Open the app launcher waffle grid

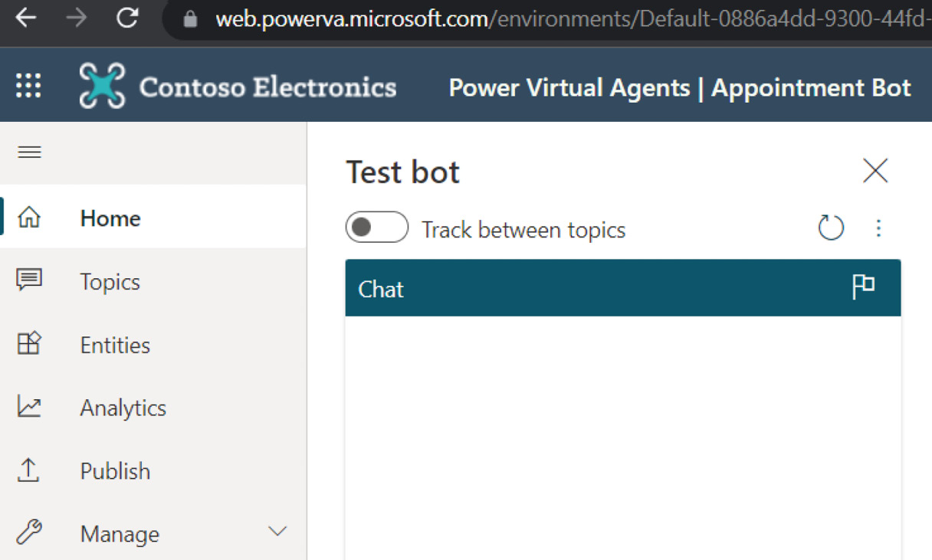29,85
